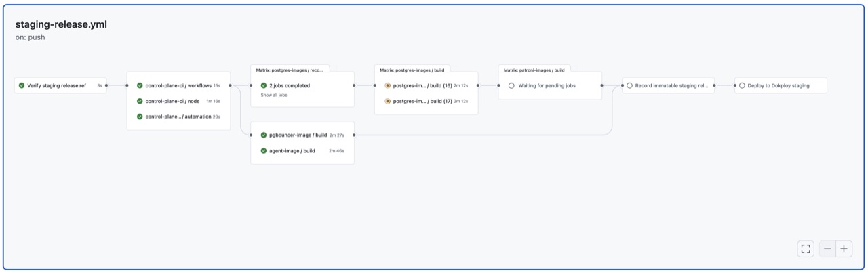This screenshot has height=273, width=868.
Task: Click pending circle beside Waiting for pending jobs
Action: (511, 86)
